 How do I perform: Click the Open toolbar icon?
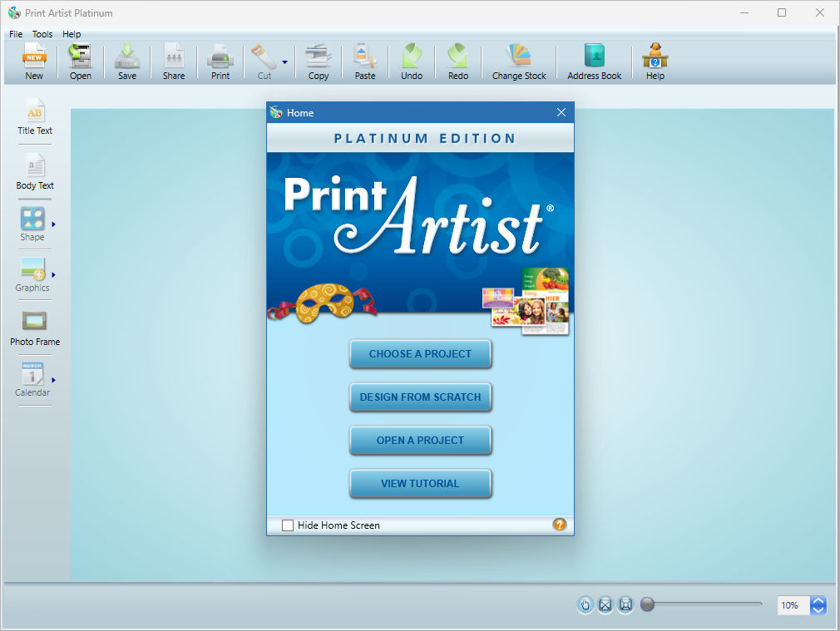[x=81, y=57]
